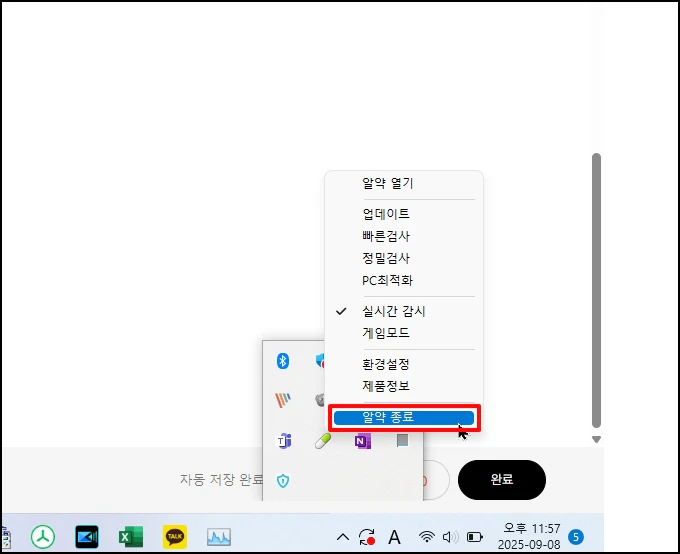Select 제품정보 menu entry
This screenshot has height=554, width=680.
pos(404,386)
